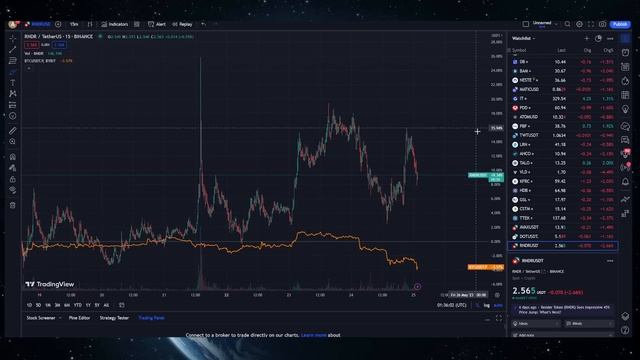
Task: Open watchlist advanced view pie icon
Action: point(598,38)
